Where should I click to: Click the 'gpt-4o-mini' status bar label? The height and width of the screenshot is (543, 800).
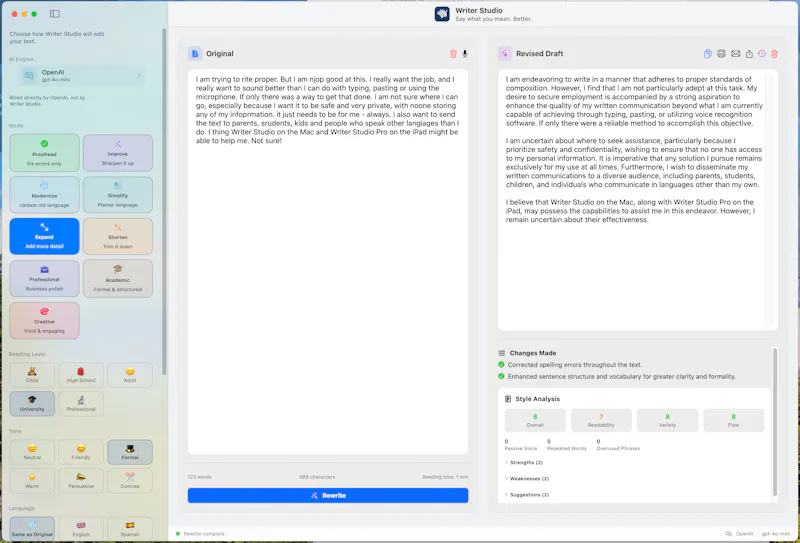[776, 534]
